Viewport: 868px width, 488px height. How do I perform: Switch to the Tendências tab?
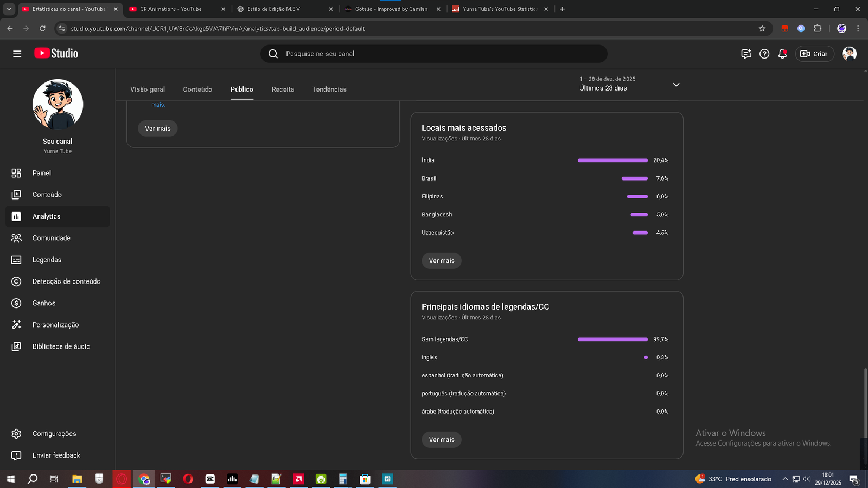pyautogui.click(x=329, y=89)
